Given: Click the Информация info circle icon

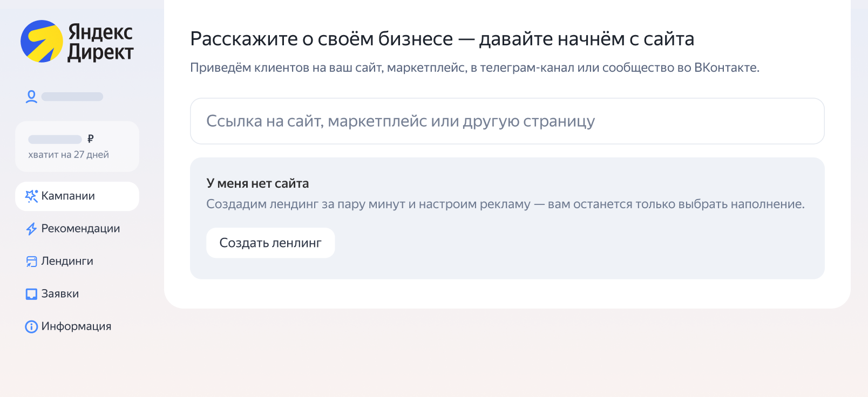Looking at the screenshot, I should tap(31, 327).
